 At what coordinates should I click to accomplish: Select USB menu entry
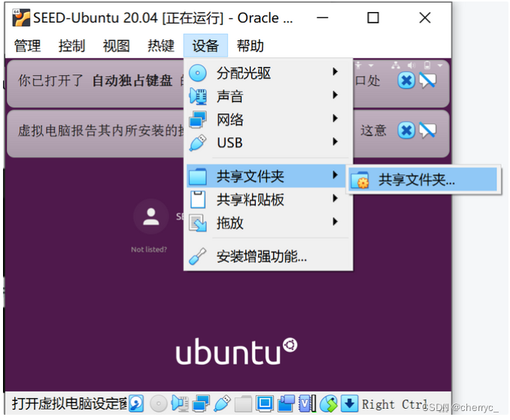268,143
